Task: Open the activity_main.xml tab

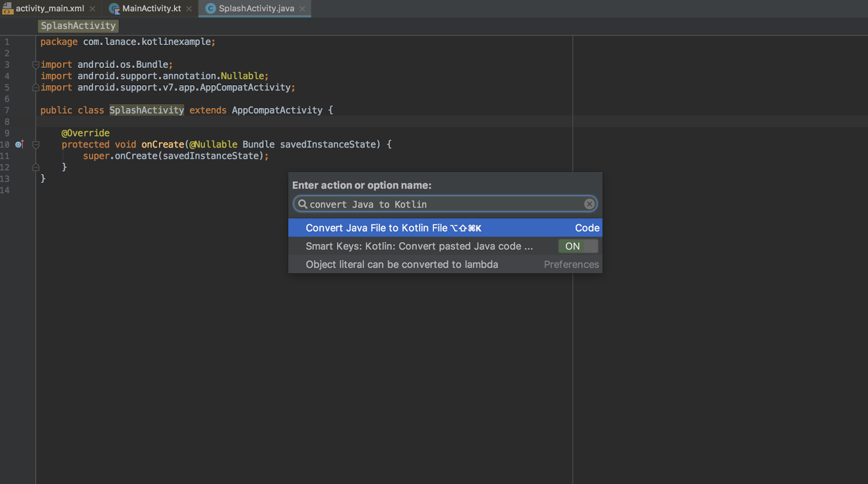Action: coord(49,9)
